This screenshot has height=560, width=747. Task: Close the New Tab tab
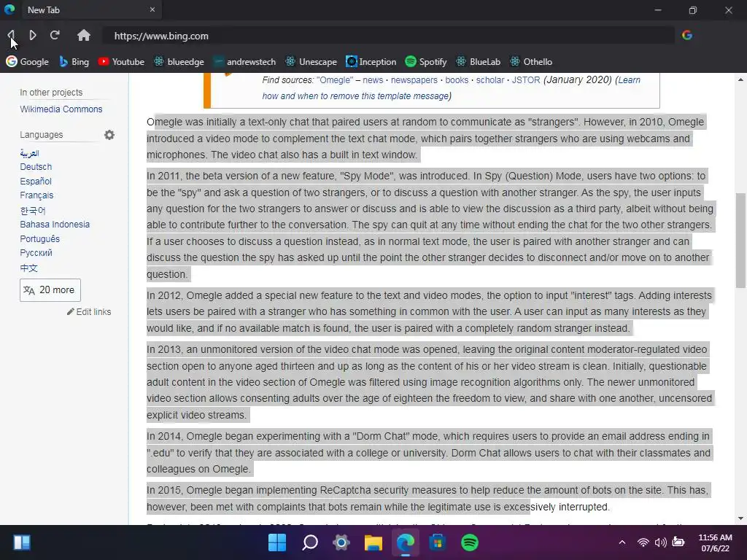pos(152,9)
